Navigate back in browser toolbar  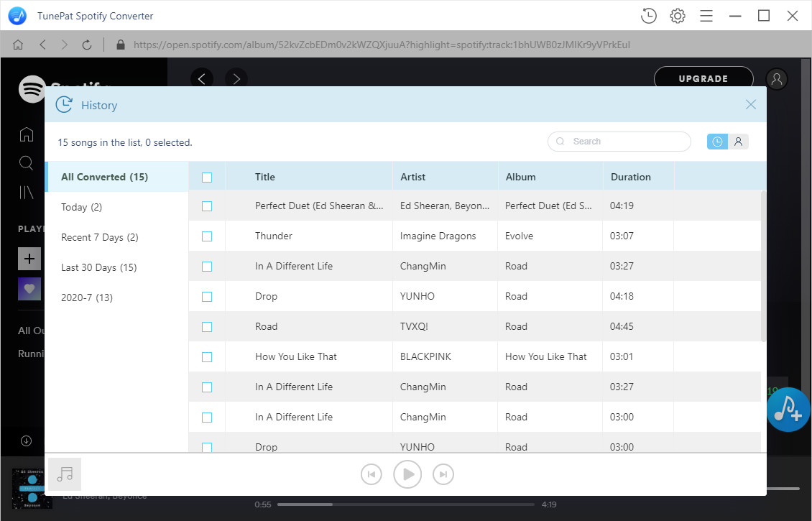point(42,45)
